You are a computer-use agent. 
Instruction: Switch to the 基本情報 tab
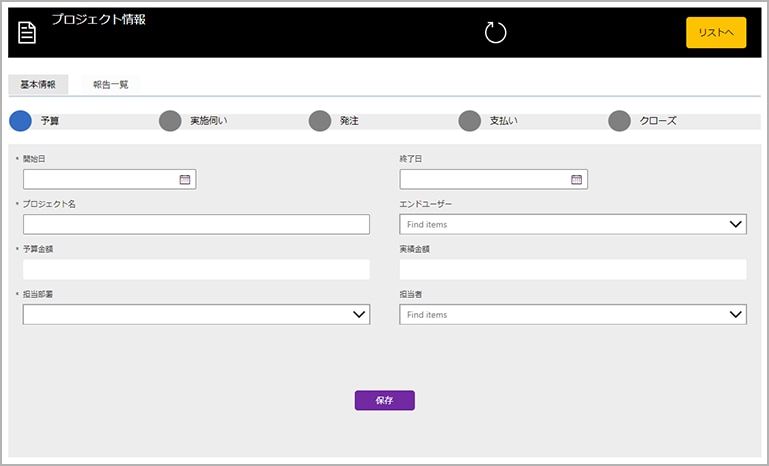point(38,85)
